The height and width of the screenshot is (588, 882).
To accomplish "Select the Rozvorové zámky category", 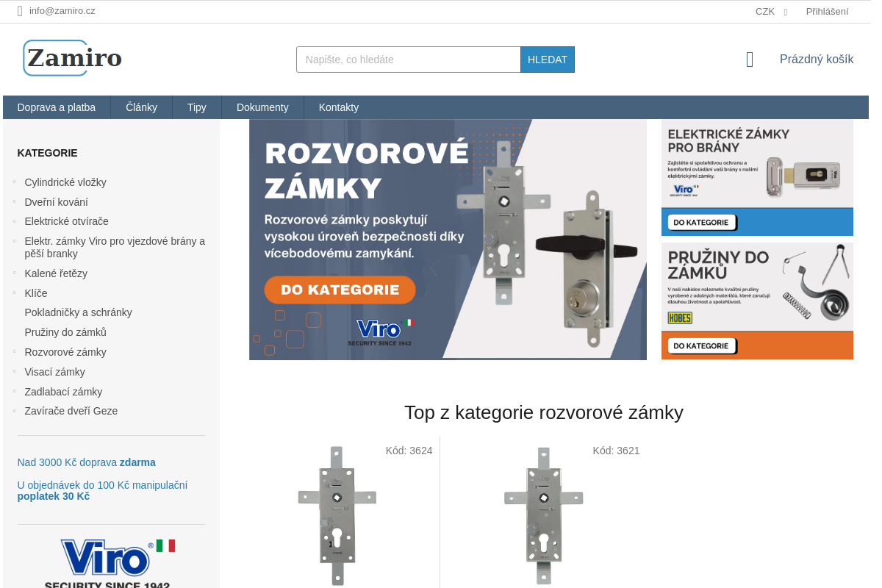I will click(65, 352).
